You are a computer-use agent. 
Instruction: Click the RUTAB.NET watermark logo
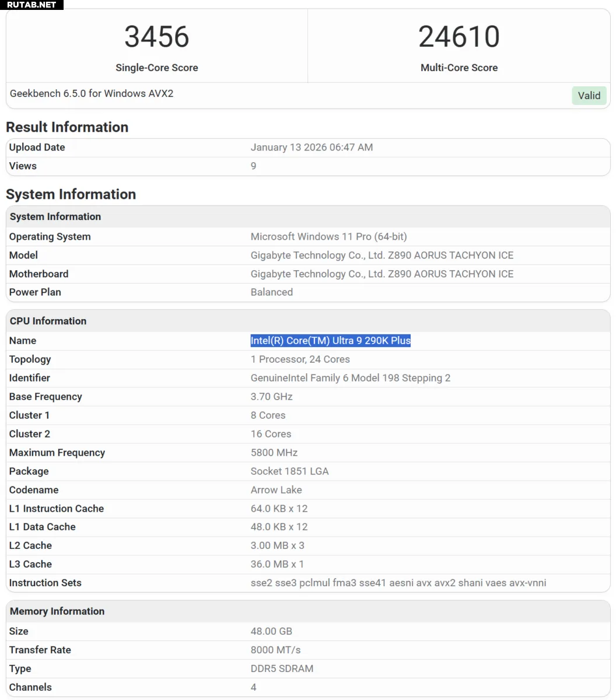pyautogui.click(x=32, y=5)
